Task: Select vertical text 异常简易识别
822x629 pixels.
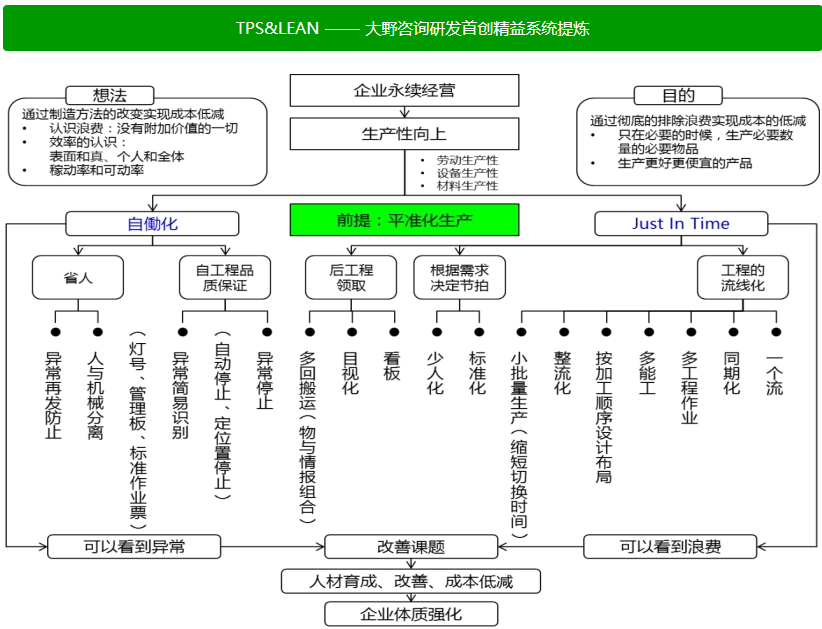Action: coord(181,395)
